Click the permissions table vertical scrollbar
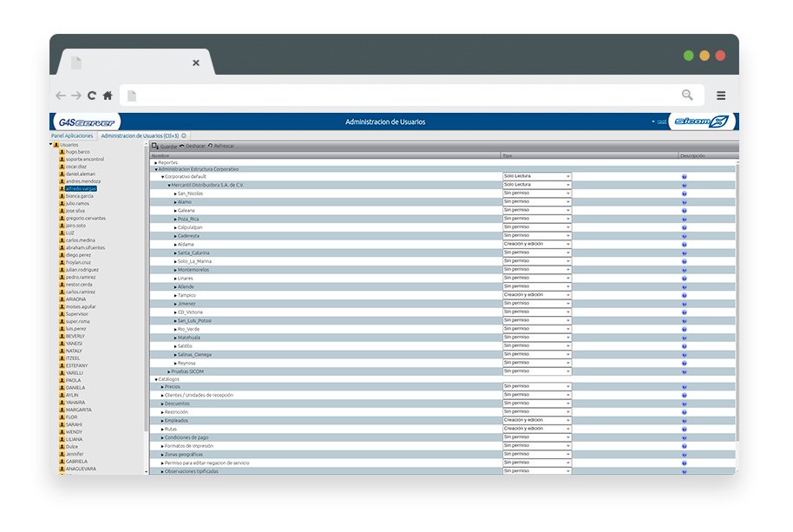793x532 pixels. [737, 304]
